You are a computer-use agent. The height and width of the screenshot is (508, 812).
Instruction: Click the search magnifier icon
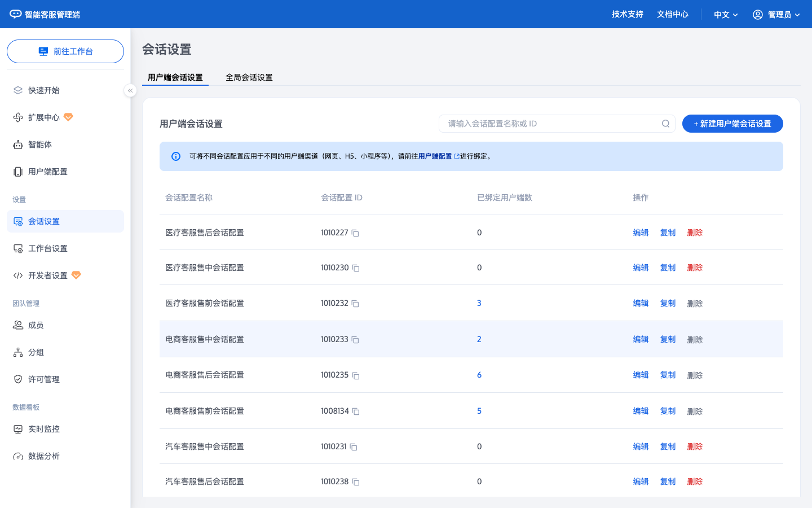pyautogui.click(x=665, y=124)
